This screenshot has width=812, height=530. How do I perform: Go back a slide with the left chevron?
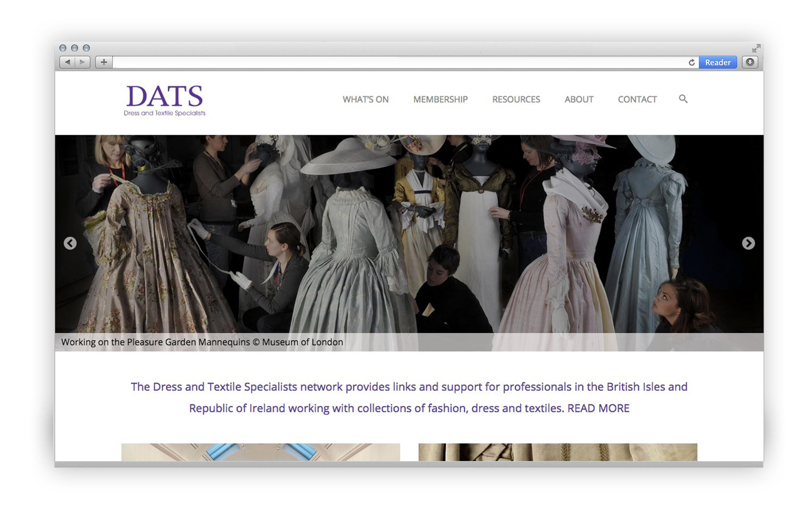point(70,243)
